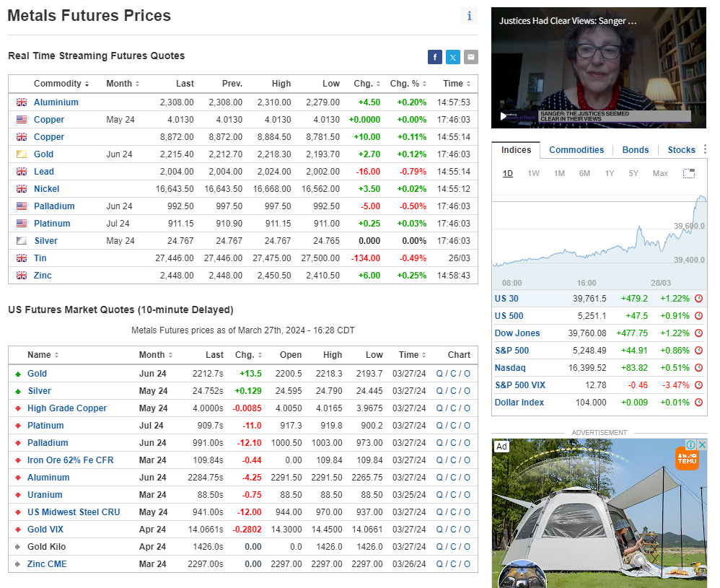
Task: Close the Temu advertisement with X
Action: click(702, 444)
